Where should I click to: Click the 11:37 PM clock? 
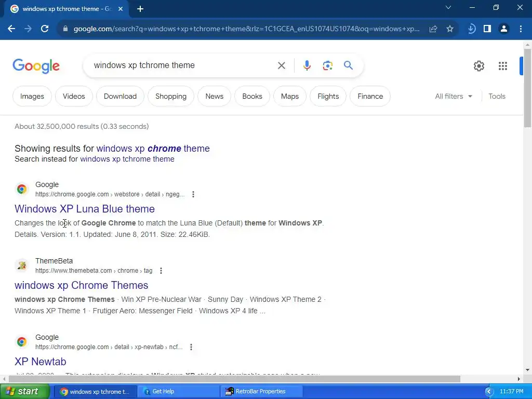click(511, 392)
